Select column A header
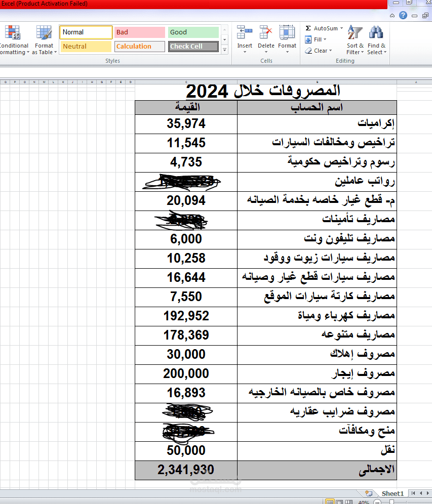 (x=415, y=82)
